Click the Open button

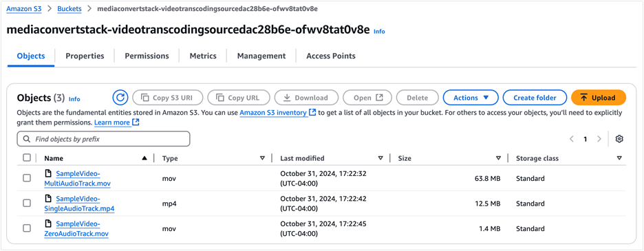point(367,98)
